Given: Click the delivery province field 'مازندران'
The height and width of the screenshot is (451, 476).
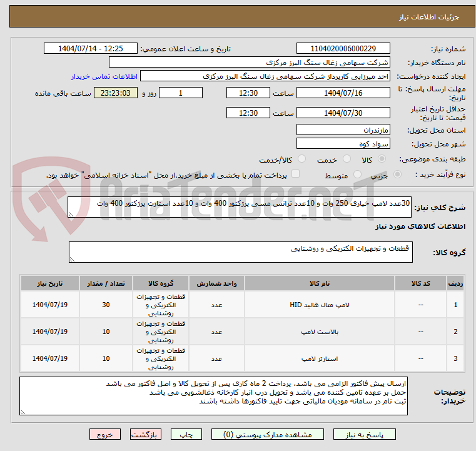Looking at the screenshot, I should pos(343,129).
